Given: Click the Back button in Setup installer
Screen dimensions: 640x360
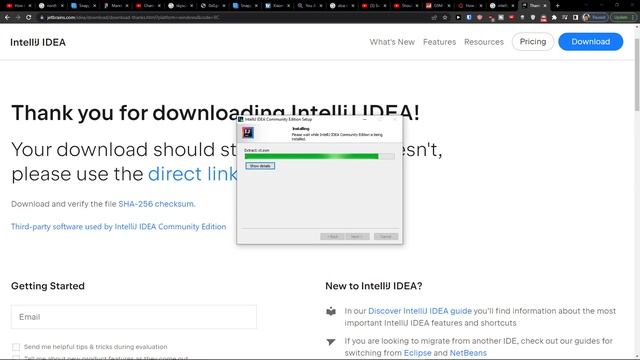Looking at the screenshot, I should point(332,236).
